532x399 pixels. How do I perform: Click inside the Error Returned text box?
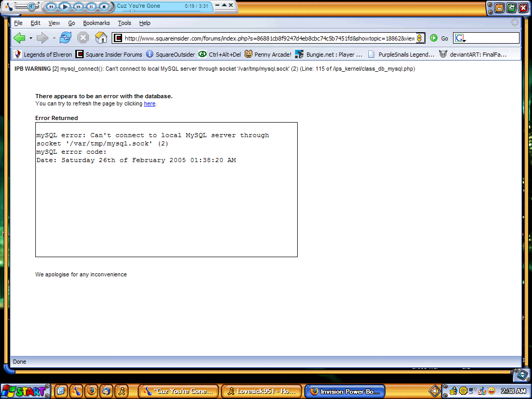pyautogui.click(x=166, y=190)
